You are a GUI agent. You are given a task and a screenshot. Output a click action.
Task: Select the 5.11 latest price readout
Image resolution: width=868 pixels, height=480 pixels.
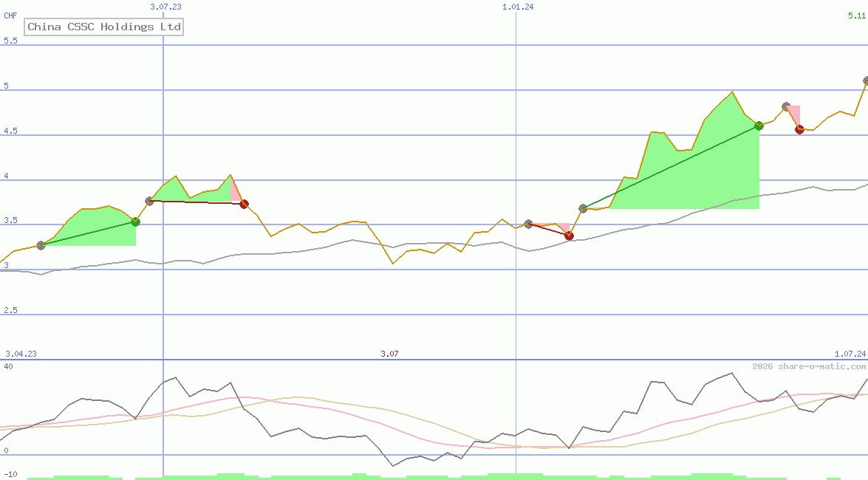(x=855, y=15)
